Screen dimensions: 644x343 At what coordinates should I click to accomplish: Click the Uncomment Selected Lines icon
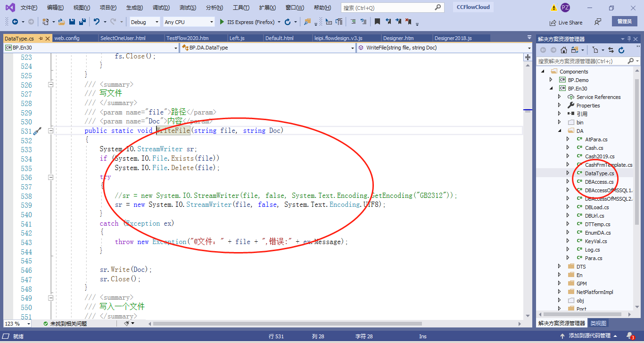tap(363, 22)
